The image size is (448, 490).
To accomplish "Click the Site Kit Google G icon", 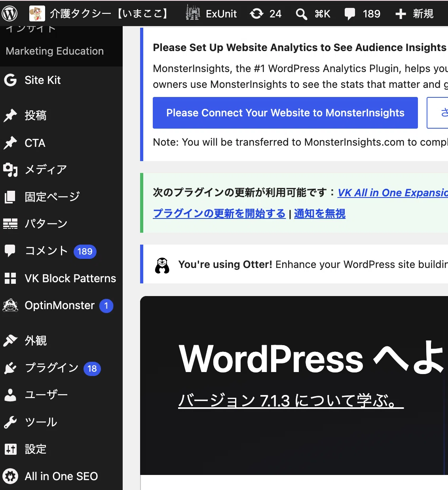I will coord(10,80).
